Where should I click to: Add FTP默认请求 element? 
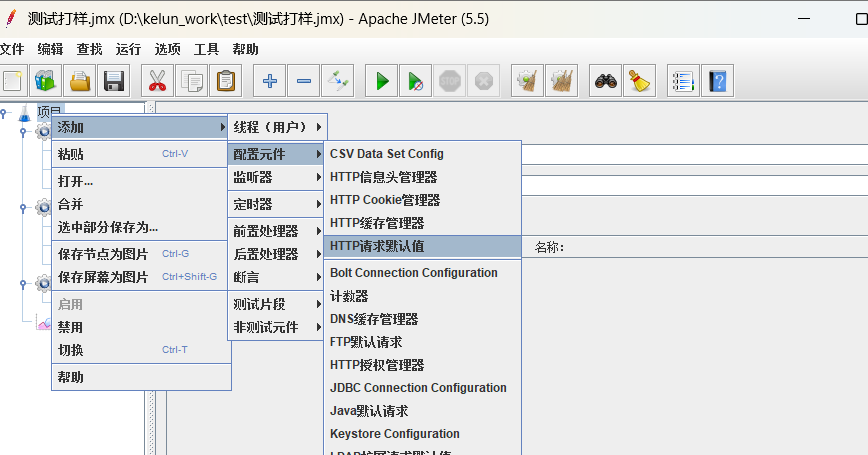(422, 342)
